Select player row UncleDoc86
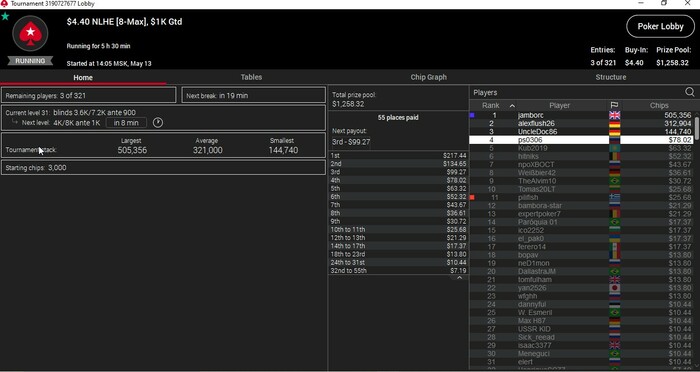The width and height of the screenshot is (700, 372). tap(581, 132)
